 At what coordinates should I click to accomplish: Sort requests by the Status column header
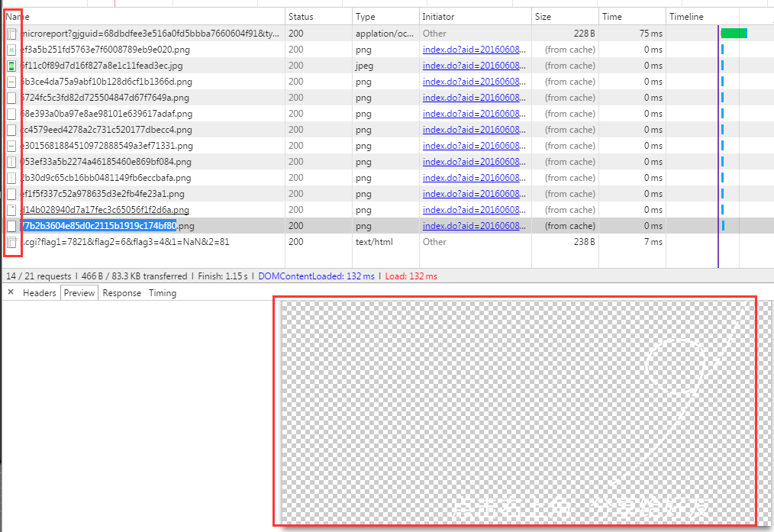[301, 17]
